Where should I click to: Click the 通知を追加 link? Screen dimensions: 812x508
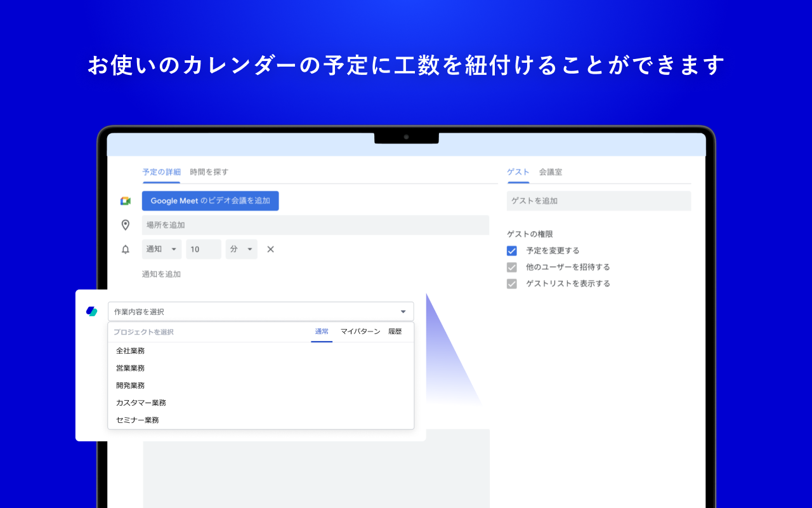[x=161, y=274]
